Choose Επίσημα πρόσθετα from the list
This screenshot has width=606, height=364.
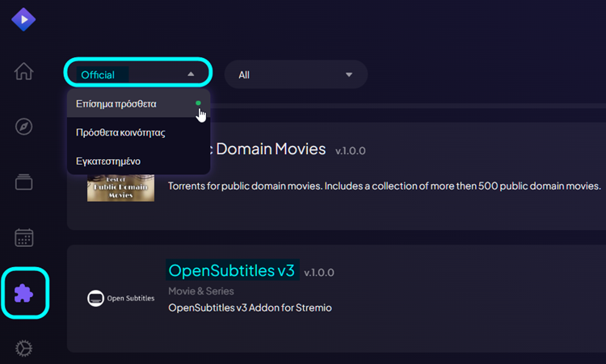(116, 104)
